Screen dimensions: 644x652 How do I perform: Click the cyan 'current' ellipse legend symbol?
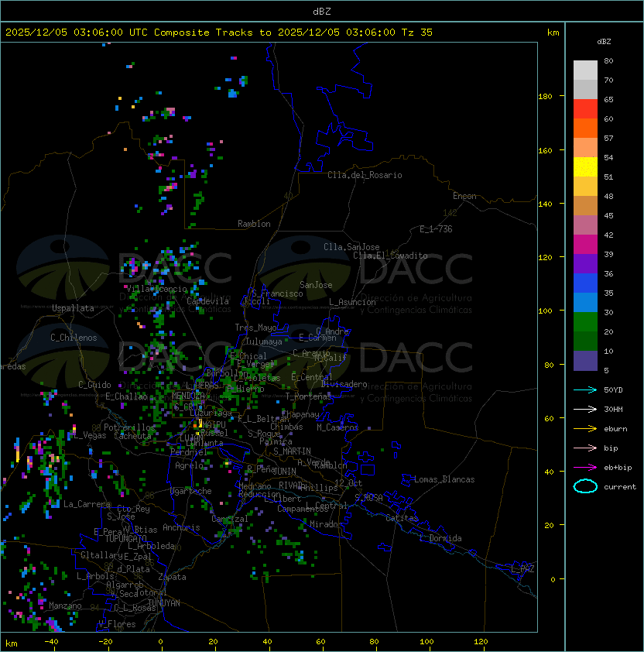[585, 486]
